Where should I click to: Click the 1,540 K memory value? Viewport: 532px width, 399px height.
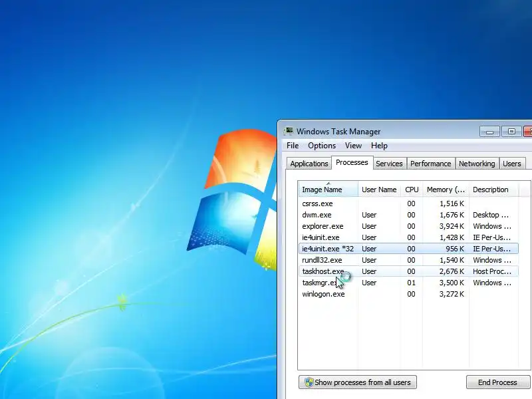(x=452, y=260)
